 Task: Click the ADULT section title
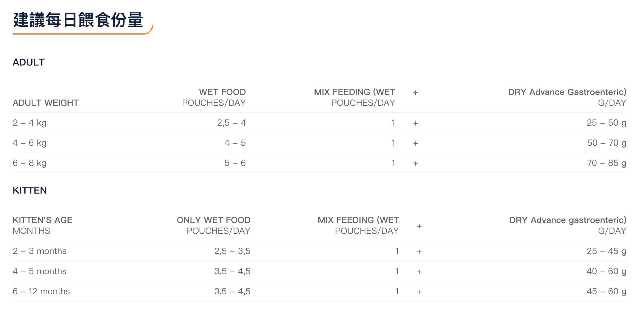tap(29, 62)
